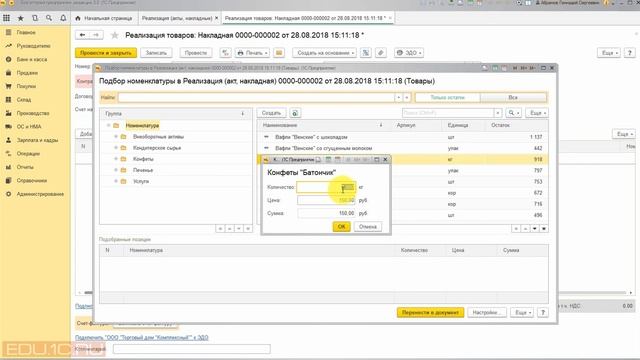Toggle the Только остатки filter
Viewport: 640px width, 360px height.
click(x=448, y=98)
